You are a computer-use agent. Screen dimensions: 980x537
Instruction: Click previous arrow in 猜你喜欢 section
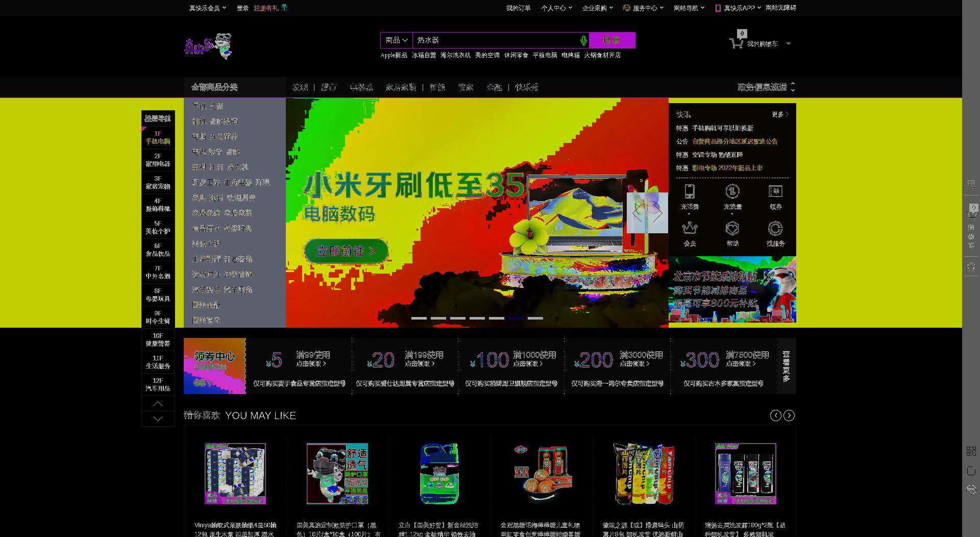[775, 416]
